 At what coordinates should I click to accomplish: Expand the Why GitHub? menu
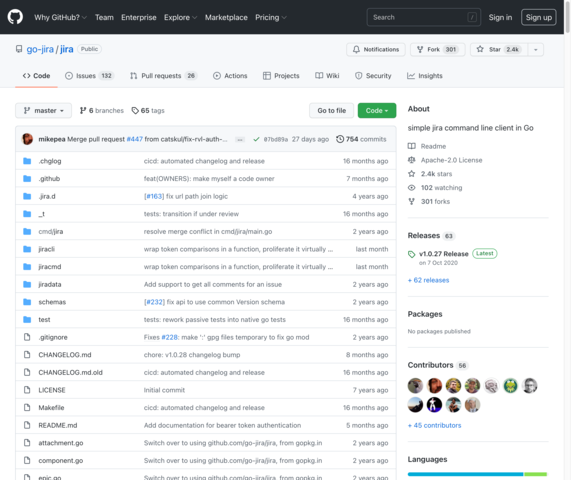pos(60,17)
